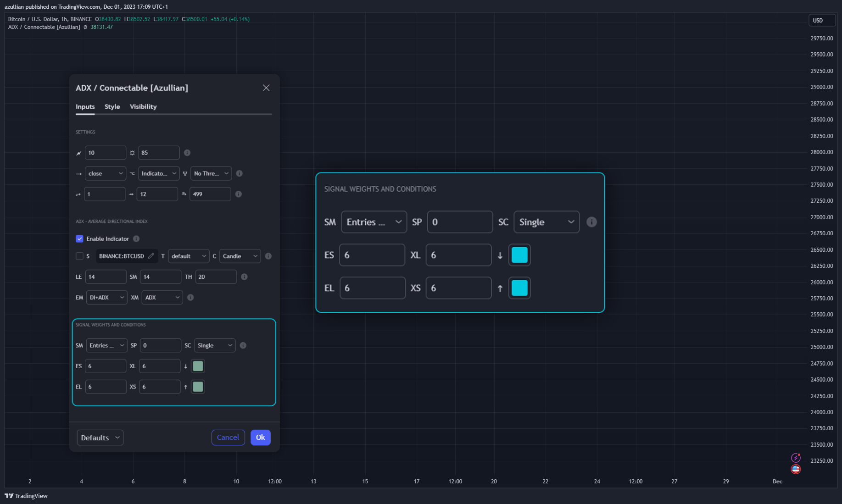Click the small XS 6 field in the settings dialog
This screenshot has height=504, width=842.
click(x=160, y=387)
